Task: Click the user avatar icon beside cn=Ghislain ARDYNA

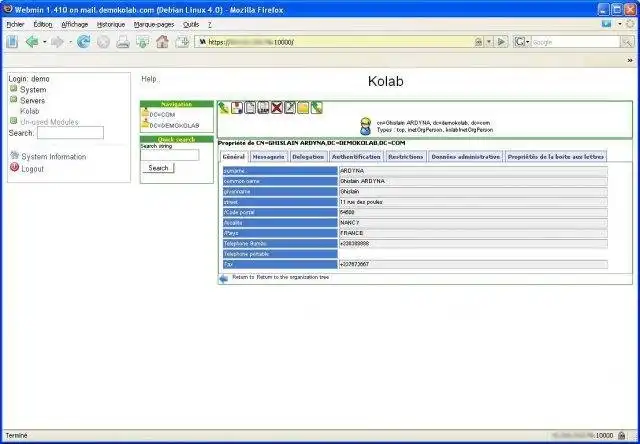Action: tap(365, 126)
